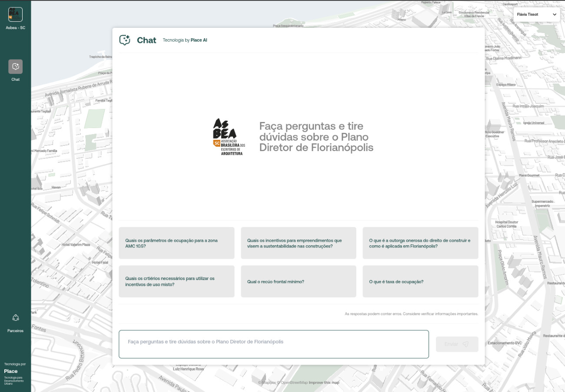Click the Chat heading text
The height and width of the screenshot is (392, 565).
click(x=146, y=40)
